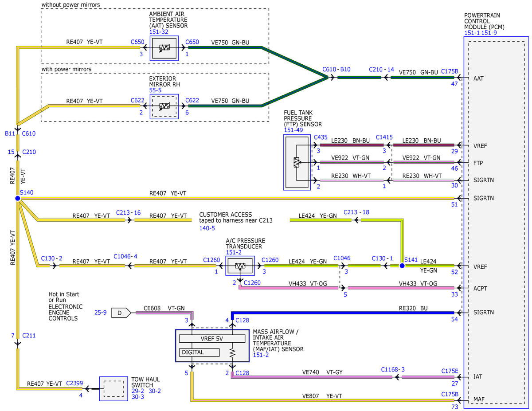Click the Ambient Air Temperature sensor symbol
532x411 pixels.
[x=164, y=48]
